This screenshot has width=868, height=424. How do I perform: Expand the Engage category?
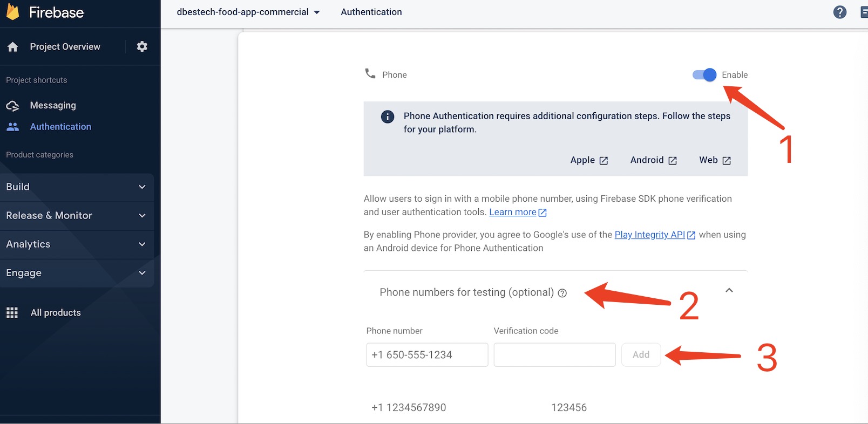coord(77,273)
